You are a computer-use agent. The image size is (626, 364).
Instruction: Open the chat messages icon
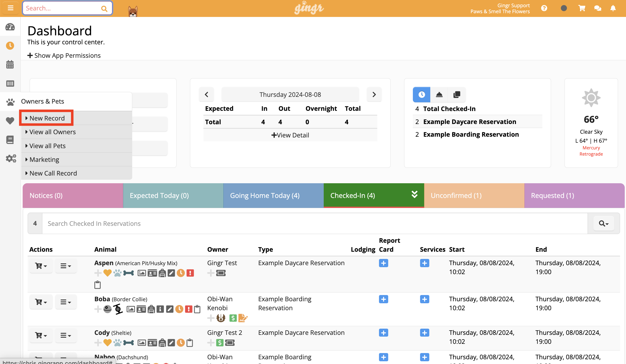click(598, 8)
